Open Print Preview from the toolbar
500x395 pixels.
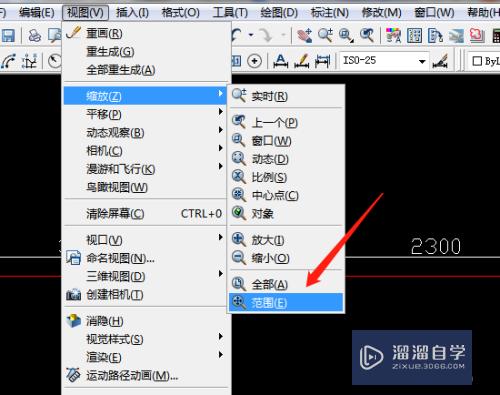(55, 35)
